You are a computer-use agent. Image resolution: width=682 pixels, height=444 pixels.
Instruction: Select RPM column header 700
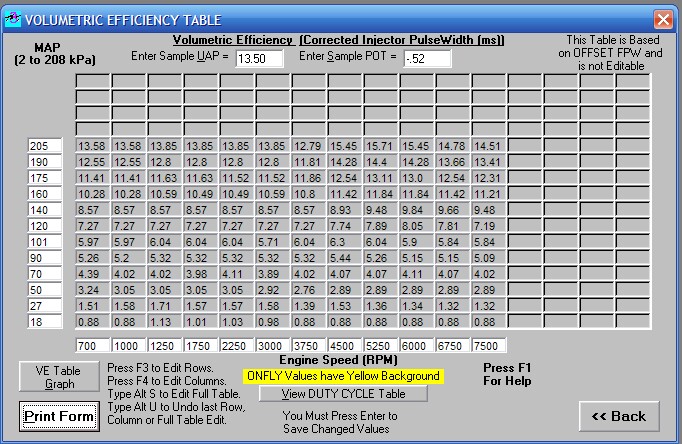click(93, 346)
